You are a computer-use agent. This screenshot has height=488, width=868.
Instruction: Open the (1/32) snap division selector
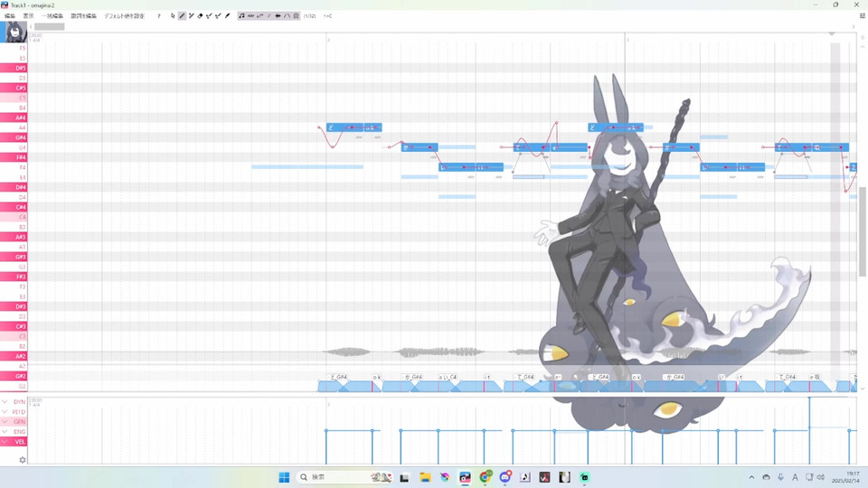click(309, 16)
